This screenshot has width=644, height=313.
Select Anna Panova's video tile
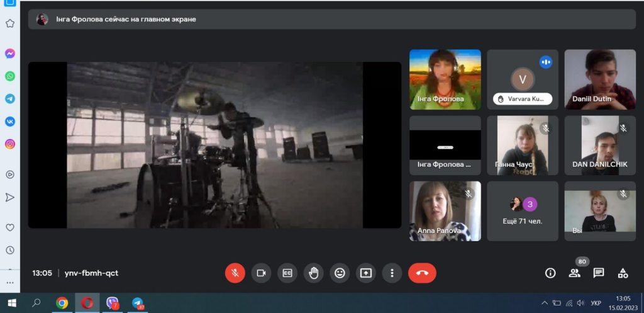(x=445, y=211)
